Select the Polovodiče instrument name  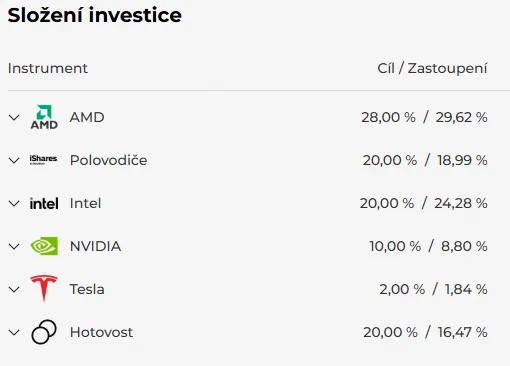pyautogui.click(x=108, y=160)
